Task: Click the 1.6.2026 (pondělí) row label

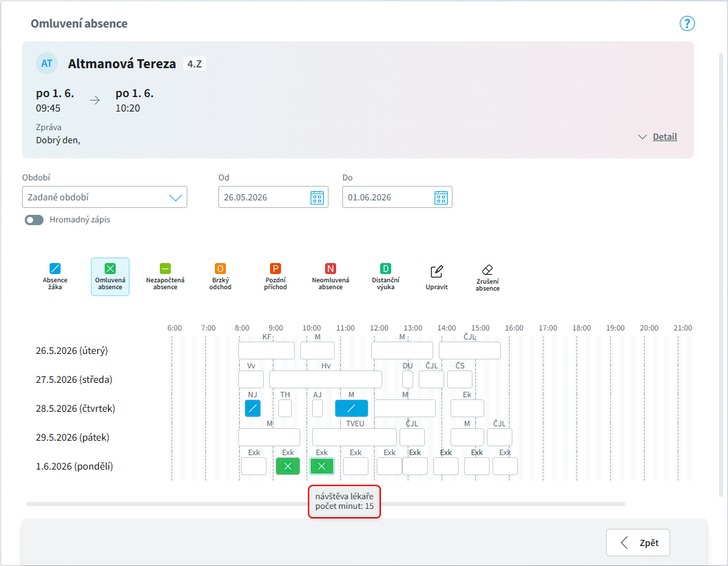Action: point(74,466)
